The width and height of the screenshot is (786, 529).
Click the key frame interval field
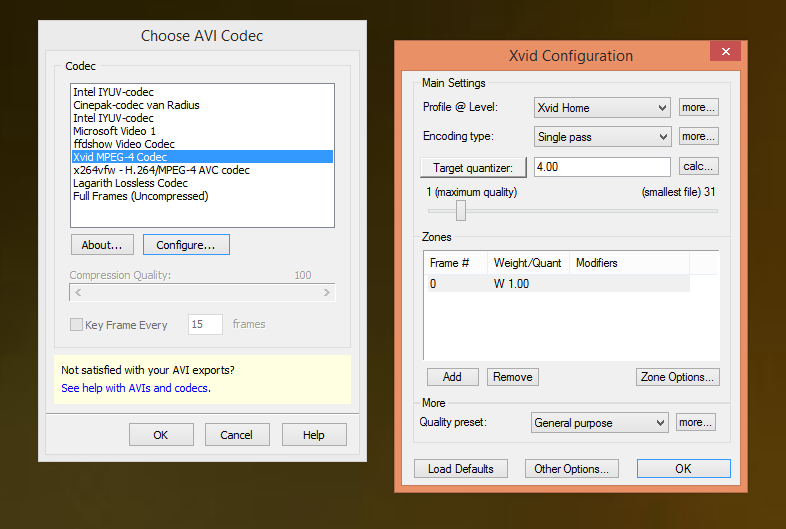(205, 324)
